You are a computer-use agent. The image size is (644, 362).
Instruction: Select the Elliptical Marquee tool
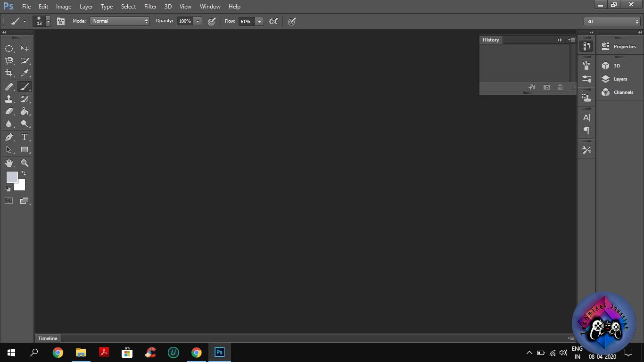9,49
